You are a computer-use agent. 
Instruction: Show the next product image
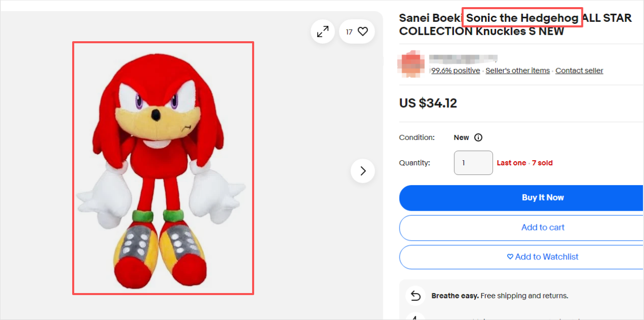click(x=362, y=171)
